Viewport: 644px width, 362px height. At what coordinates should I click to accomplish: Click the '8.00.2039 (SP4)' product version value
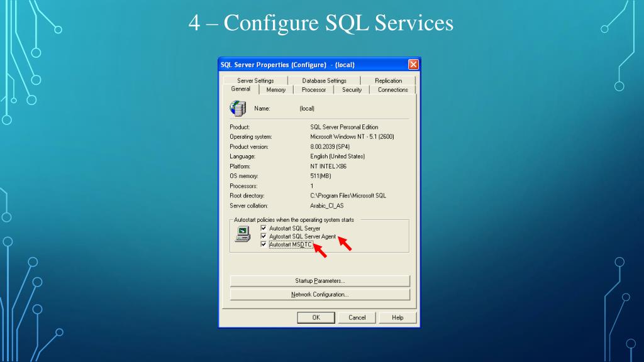pos(330,146)
